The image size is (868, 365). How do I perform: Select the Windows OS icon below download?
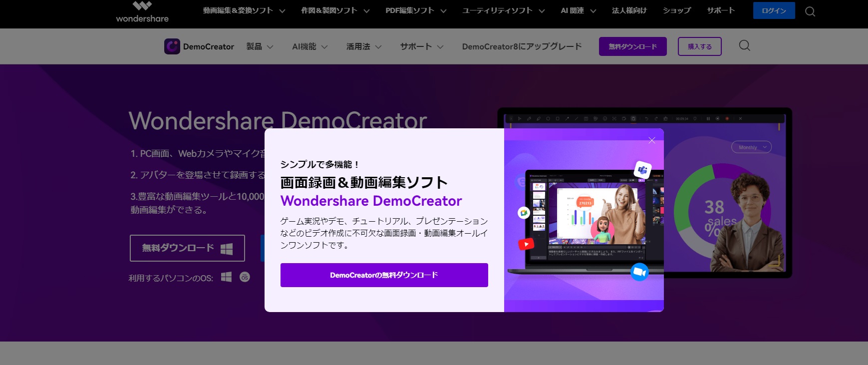pyautogui.click(x=226, y=277)
